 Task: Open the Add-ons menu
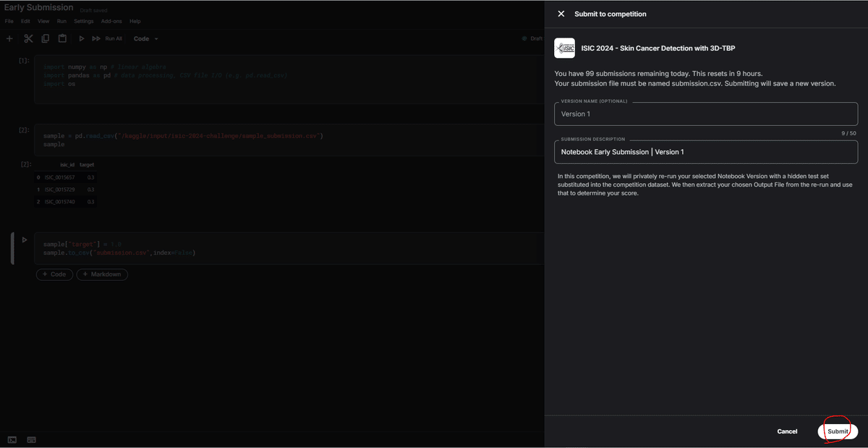pyautogui.click(x=111, y=22)
